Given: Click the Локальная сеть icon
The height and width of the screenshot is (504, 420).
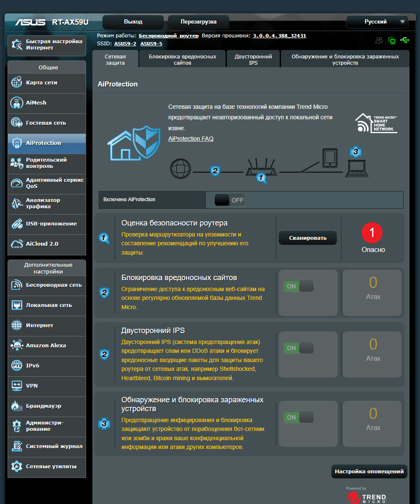Looking at the screenshot, I should [16, 305].
